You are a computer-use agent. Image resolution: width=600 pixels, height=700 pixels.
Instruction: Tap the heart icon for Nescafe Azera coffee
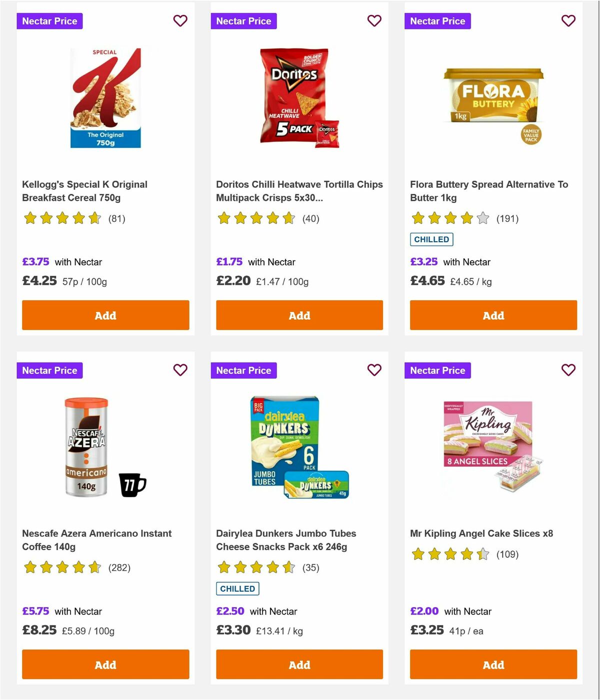click(x=180, y=370)
